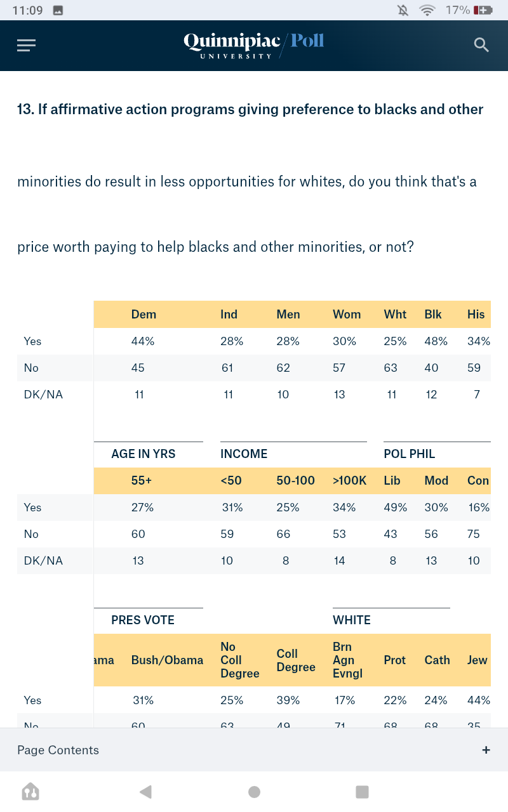Tap the 48% value under Blk

(x=436, y=341)
